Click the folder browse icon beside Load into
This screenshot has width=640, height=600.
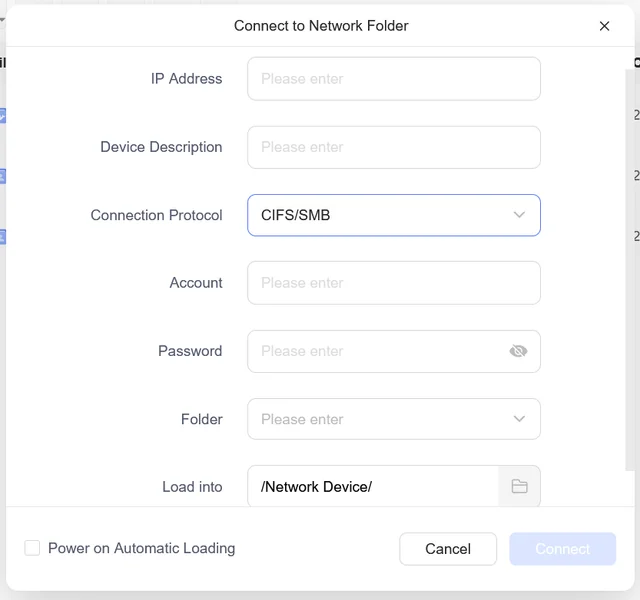[x=519, y=487]
